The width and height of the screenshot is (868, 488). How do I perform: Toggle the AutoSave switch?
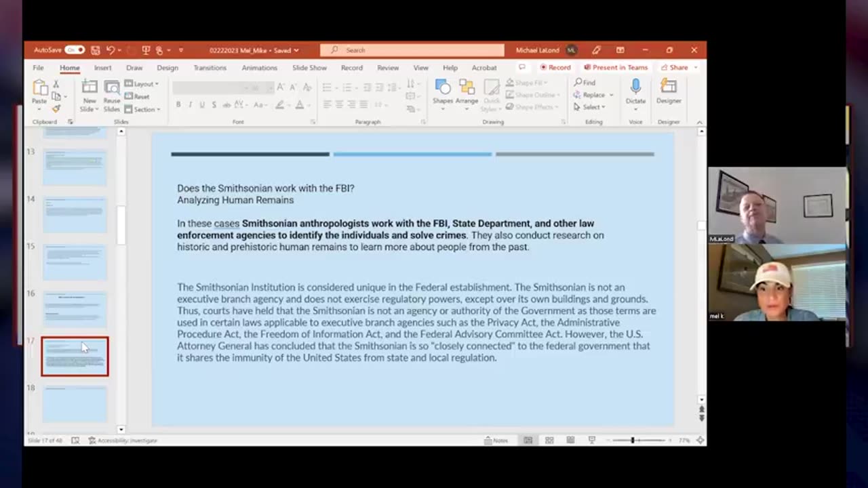coord(75,50)
